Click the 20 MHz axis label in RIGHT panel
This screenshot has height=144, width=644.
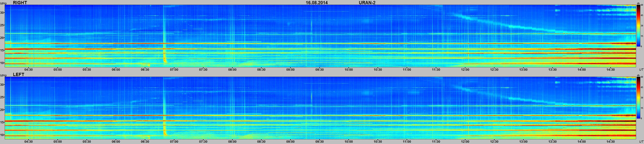(2, 38)
